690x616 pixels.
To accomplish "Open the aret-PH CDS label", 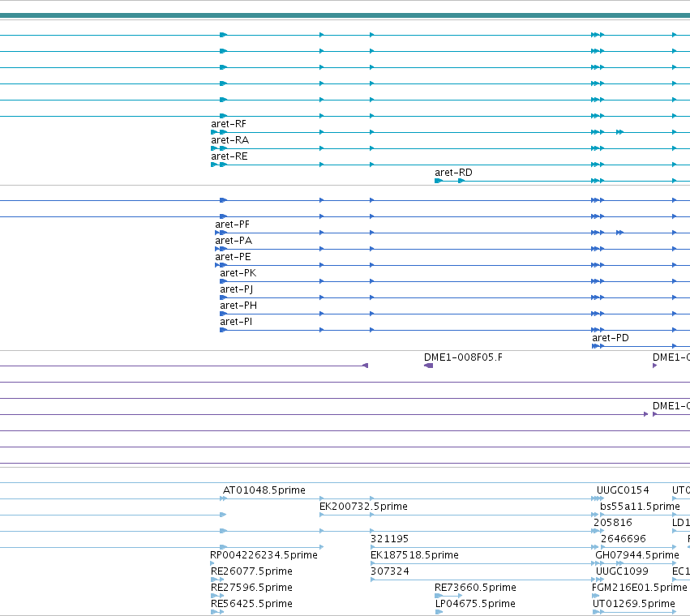I will [238, 306].
